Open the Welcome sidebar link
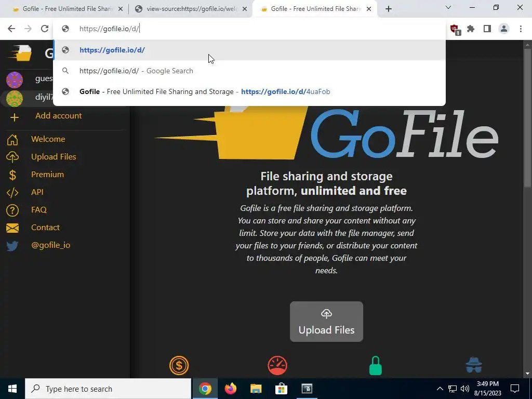The height and width of the screenshot is (399, 532). click(x=48, y=139)
